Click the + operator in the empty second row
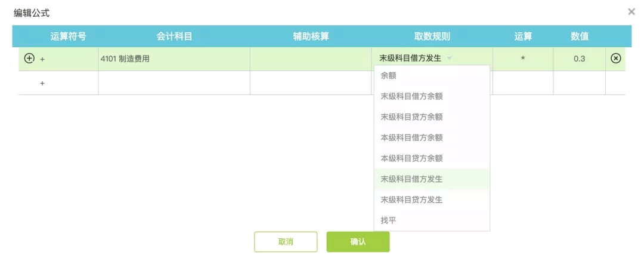 pyautogui.click(x=42, y=83)
